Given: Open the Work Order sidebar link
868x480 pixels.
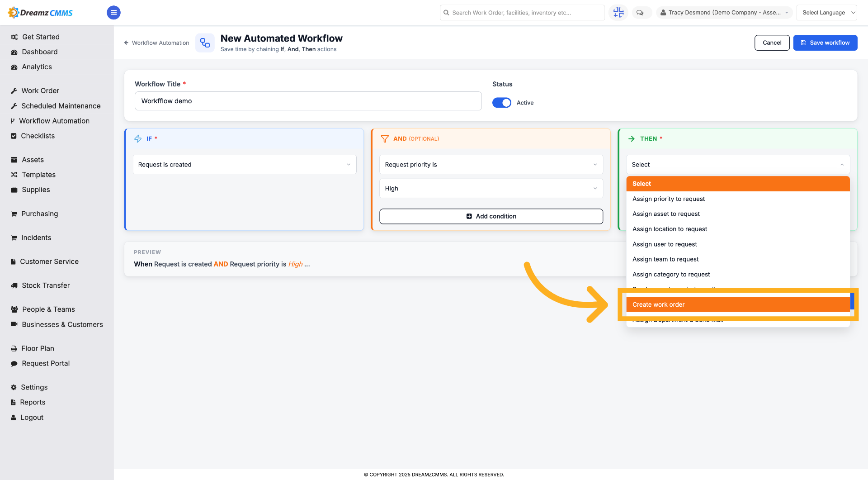Looking at the screenshot, I should pos(40,91).
